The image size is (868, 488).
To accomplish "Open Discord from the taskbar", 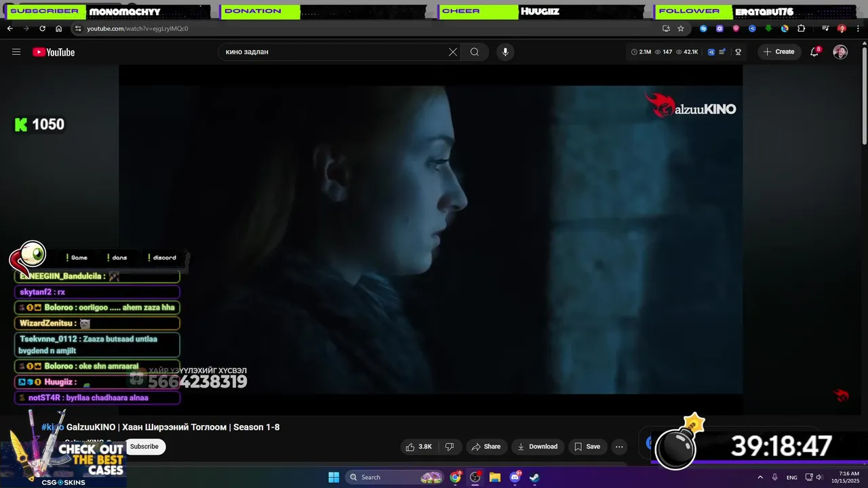I will click(515, 477).
